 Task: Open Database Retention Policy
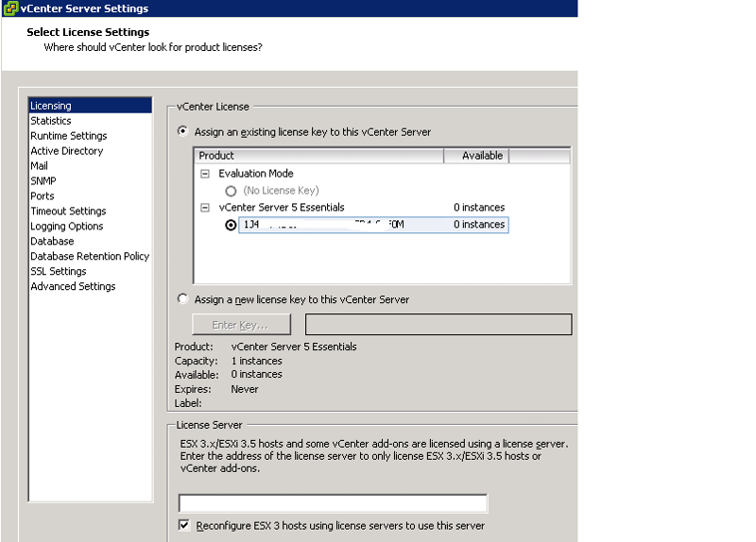[90, 256]
